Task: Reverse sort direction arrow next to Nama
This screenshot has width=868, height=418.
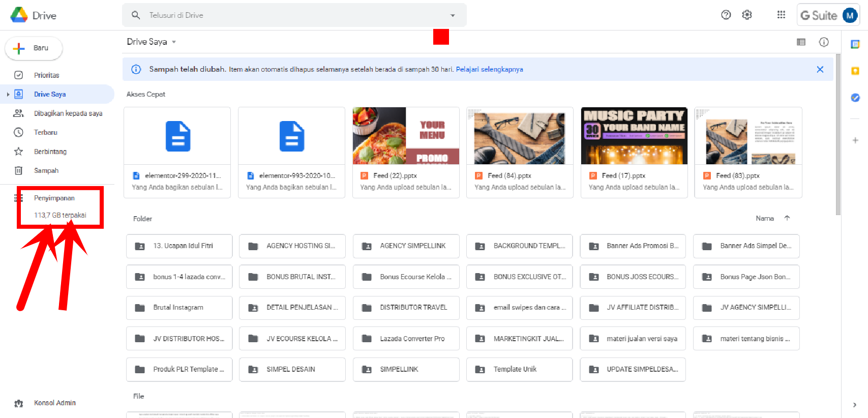Action: [x=787, y=218]
